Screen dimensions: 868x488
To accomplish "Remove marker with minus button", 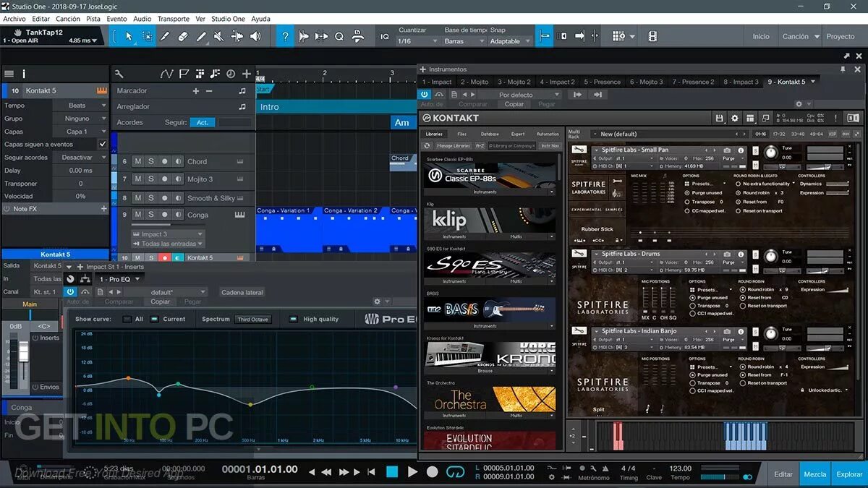I will [209, 91].
